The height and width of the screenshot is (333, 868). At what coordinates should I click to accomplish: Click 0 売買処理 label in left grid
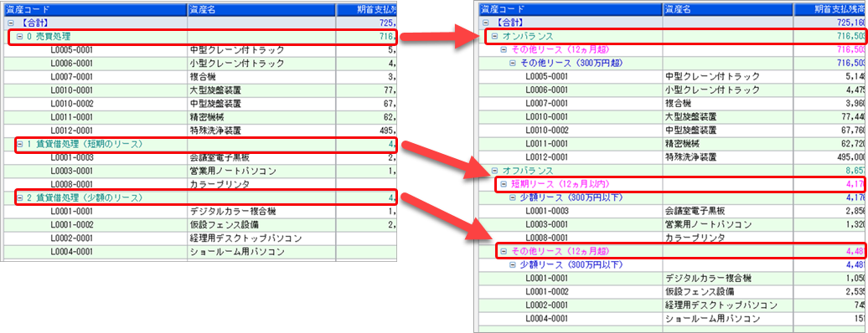point(49,37)
